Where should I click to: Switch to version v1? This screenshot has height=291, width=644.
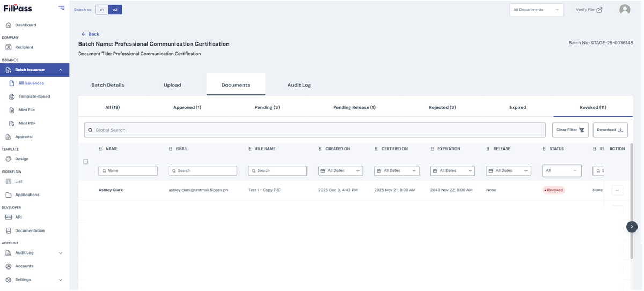pyautogui.click(x=102, y=10)
